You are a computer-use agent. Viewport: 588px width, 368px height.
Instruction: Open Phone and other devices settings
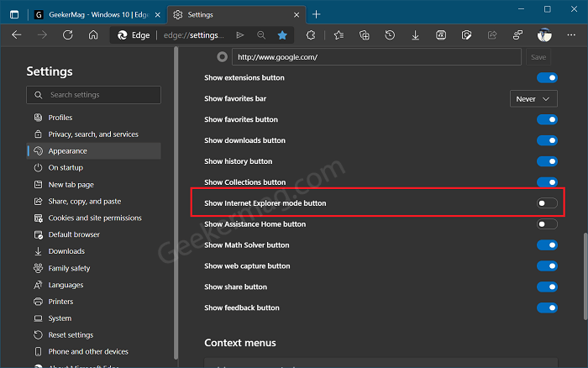coord(94,351)
